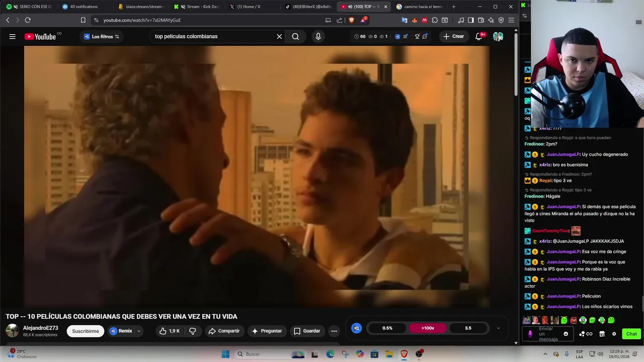Open the Google Translate extension
This screenshot has width=644, height=362.
[x=405, y=20]
